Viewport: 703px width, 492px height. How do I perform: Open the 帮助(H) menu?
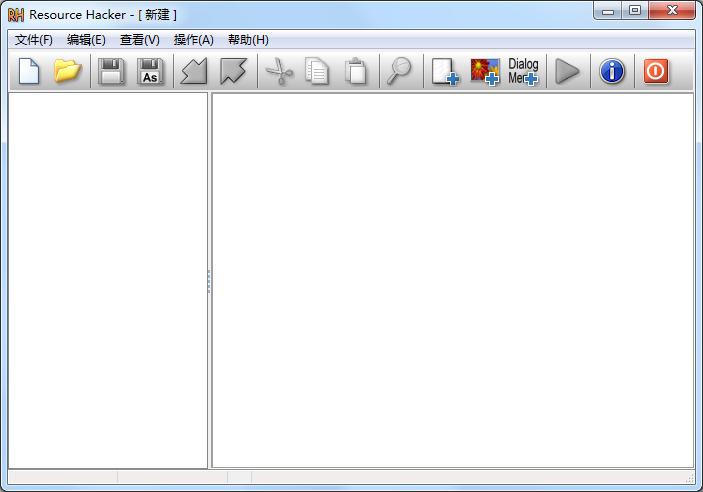click(x=248, y=40)
